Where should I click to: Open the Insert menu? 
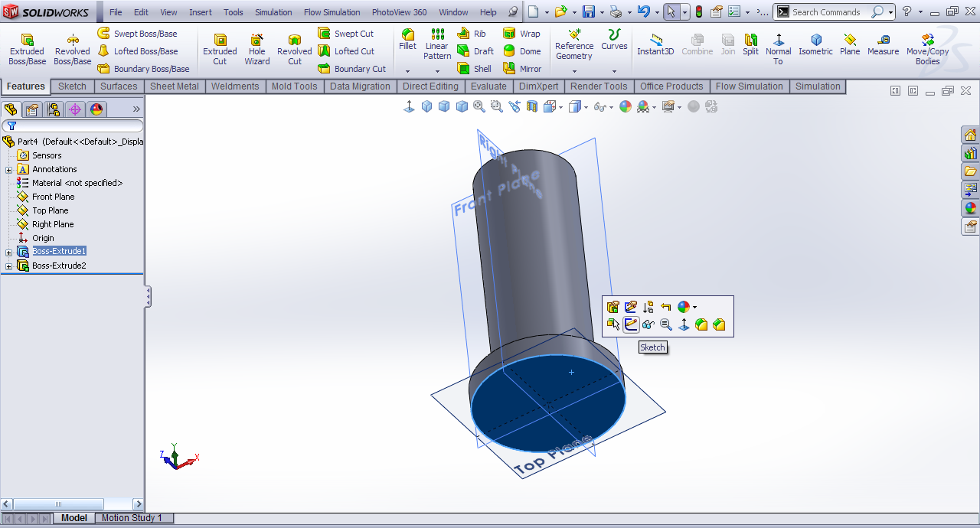tap(201, 12)
